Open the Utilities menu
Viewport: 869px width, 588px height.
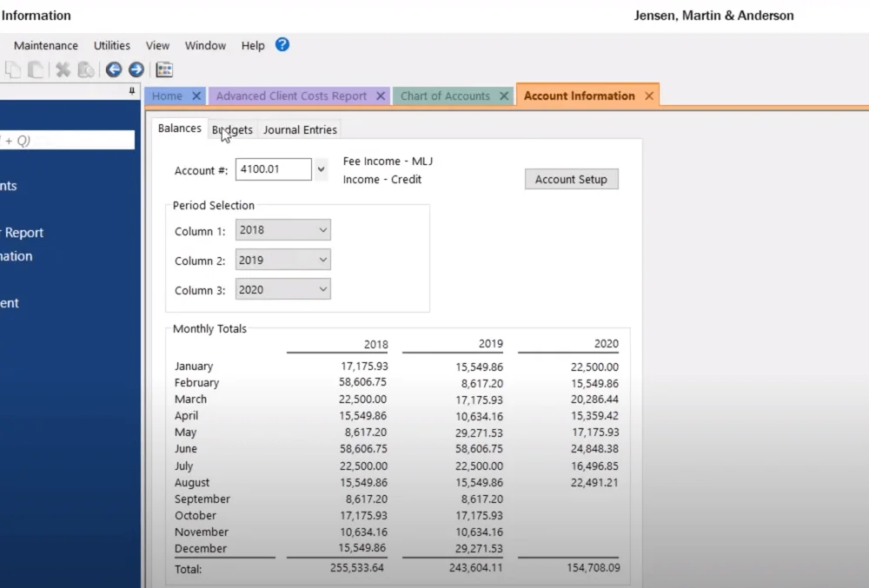tap(112, 45)
